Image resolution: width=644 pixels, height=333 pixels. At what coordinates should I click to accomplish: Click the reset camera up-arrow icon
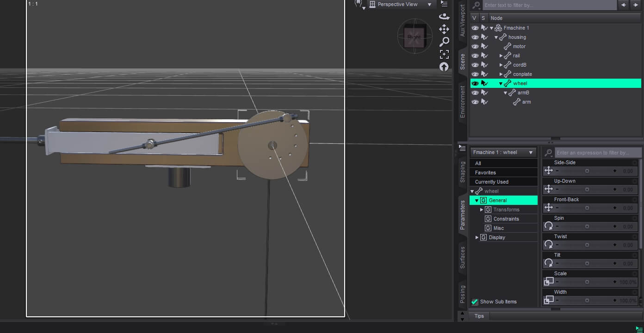444,67
